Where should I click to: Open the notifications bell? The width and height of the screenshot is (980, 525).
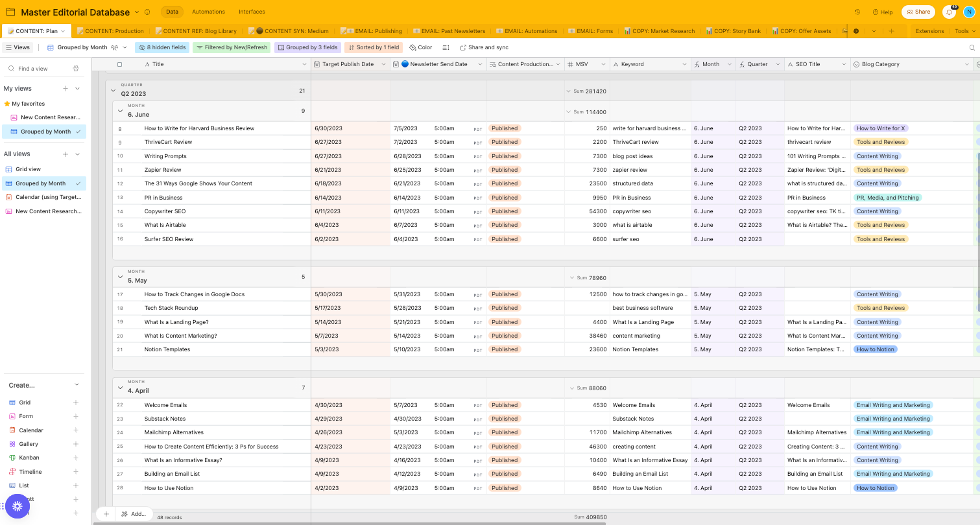[950, 12]
